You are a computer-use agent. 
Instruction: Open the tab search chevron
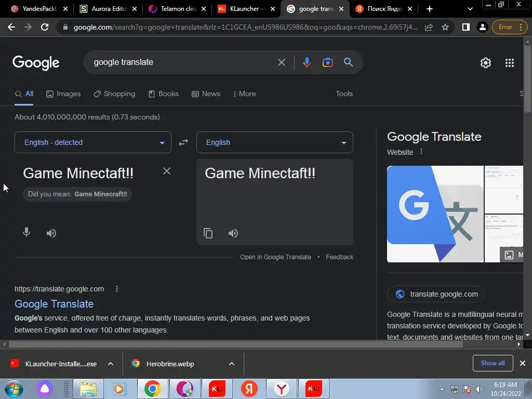470,9
